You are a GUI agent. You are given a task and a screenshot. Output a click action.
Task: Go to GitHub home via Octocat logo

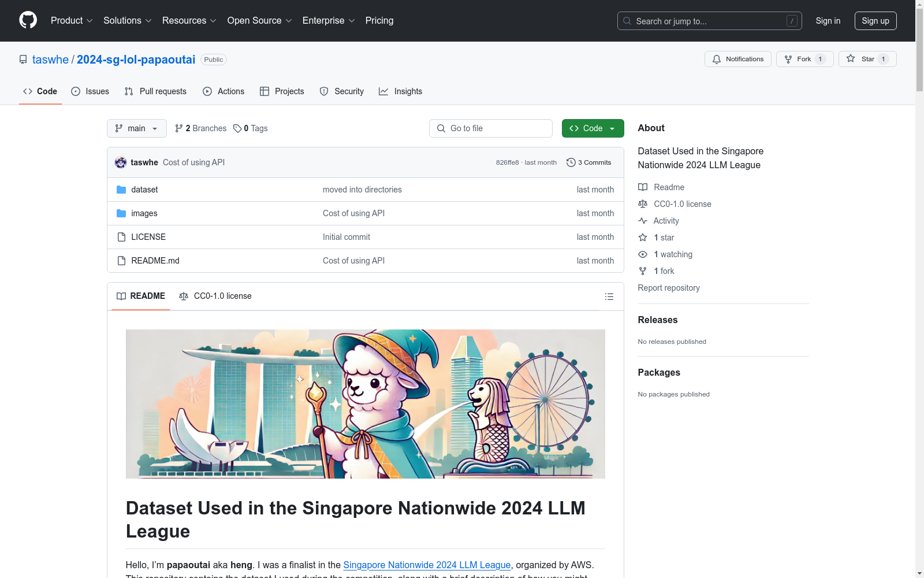pyautogui.click(x=28, y=20)
